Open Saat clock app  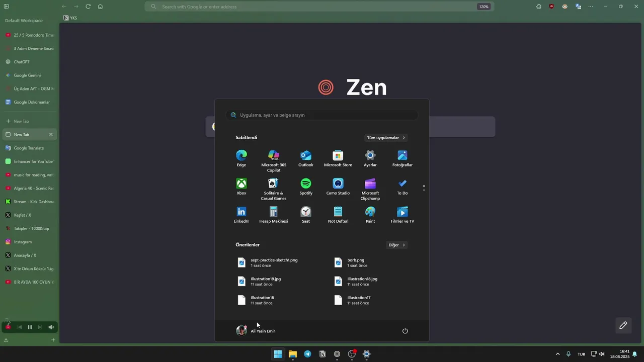click(306, 215)
